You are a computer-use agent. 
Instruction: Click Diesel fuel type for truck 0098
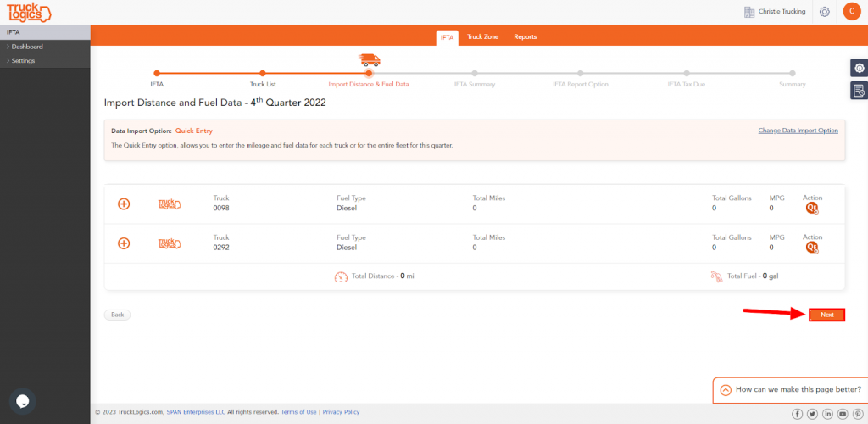pyautogui.click(x=347, y=208)
